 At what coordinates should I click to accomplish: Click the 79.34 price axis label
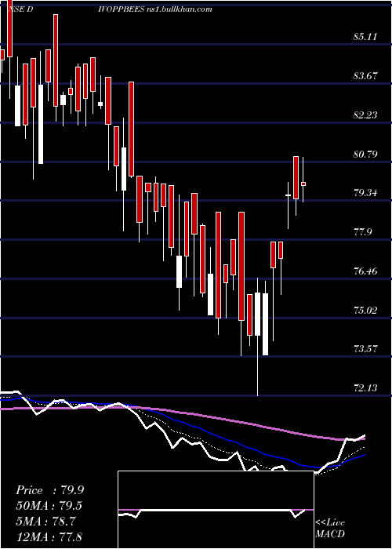coord(365,193)
